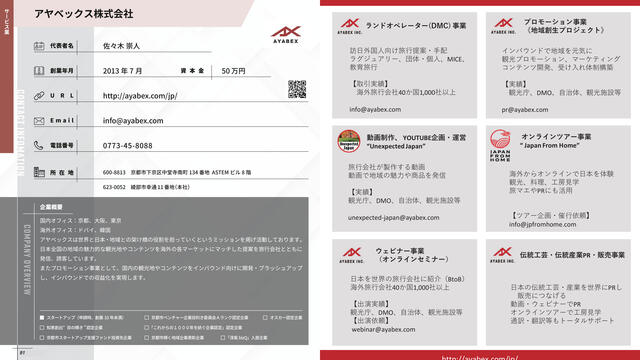Click the chain link icon beside URL

[x=39, y=96]
